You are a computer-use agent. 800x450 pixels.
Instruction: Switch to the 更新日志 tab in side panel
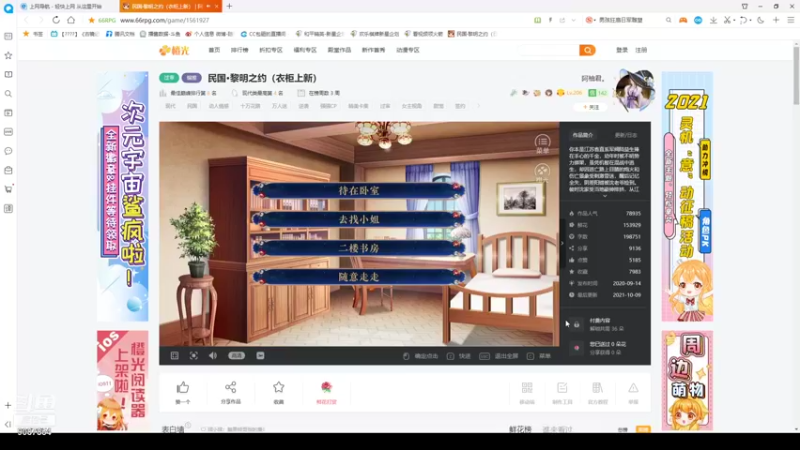pyautogui.click(x=626, y=135)
